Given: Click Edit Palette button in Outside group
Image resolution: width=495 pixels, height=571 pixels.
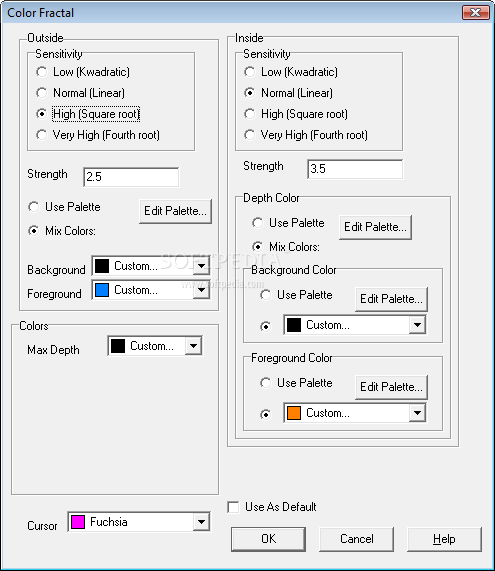Looking at the screenshot, I should 175,211.
